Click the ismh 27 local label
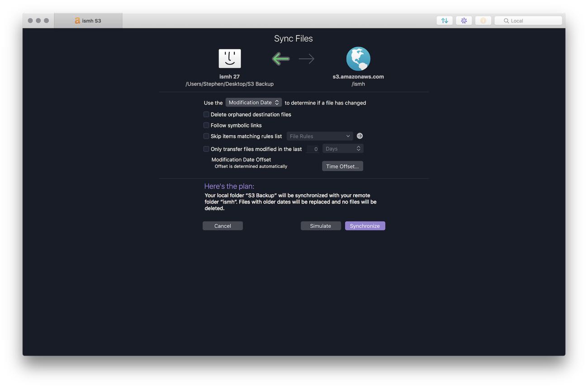The width and height of the screenshot is (588, 388). pos(230,77)
